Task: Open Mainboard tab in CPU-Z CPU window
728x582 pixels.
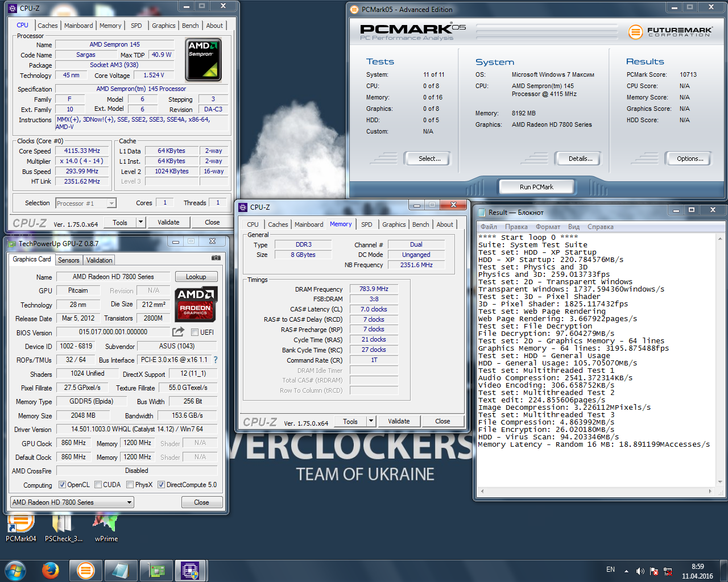Action: coord(78,26)
